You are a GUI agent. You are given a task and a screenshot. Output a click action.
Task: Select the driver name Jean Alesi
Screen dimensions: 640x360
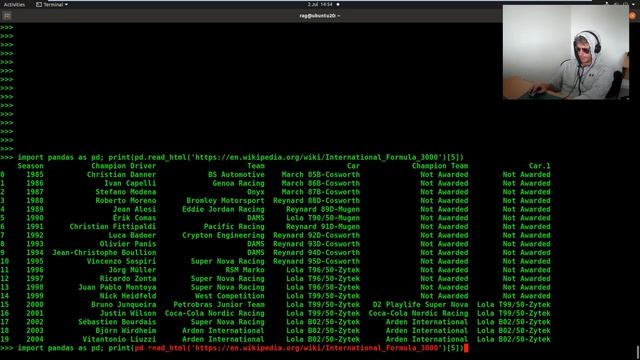click(x=135, y=209)
